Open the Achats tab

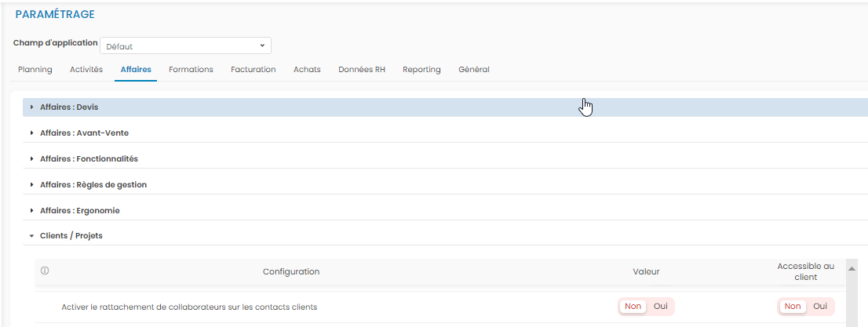pos(307,70)
